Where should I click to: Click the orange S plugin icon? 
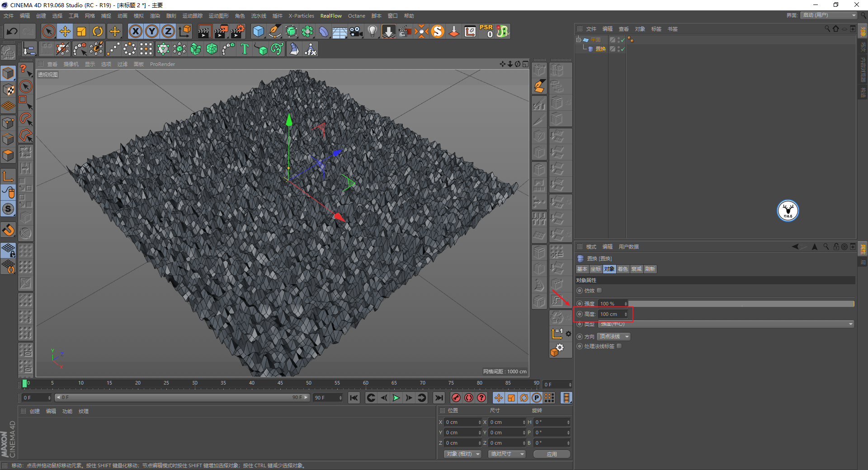pos(438,31)
